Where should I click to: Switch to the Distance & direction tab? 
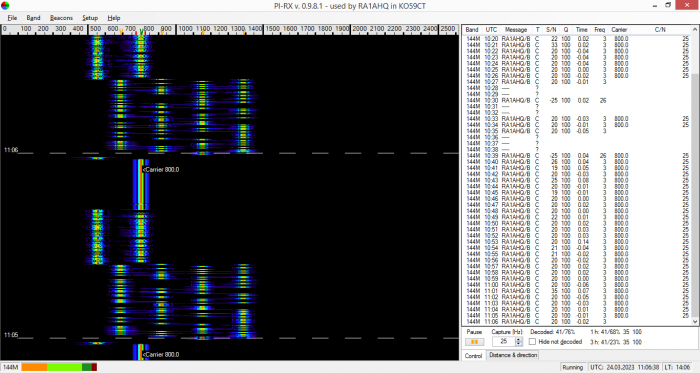coord(513,355)
